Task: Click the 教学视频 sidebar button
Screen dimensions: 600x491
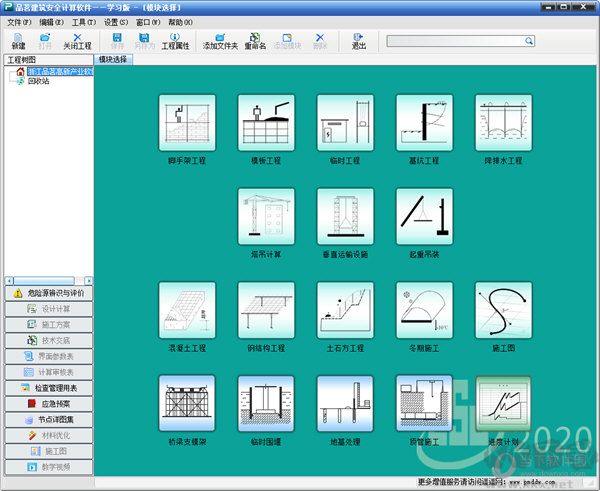Action: pos(49,467)
